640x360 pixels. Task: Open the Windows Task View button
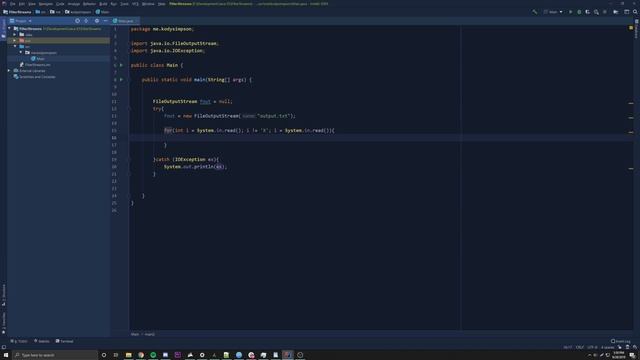pyautogui.click(x=116, y=355)
